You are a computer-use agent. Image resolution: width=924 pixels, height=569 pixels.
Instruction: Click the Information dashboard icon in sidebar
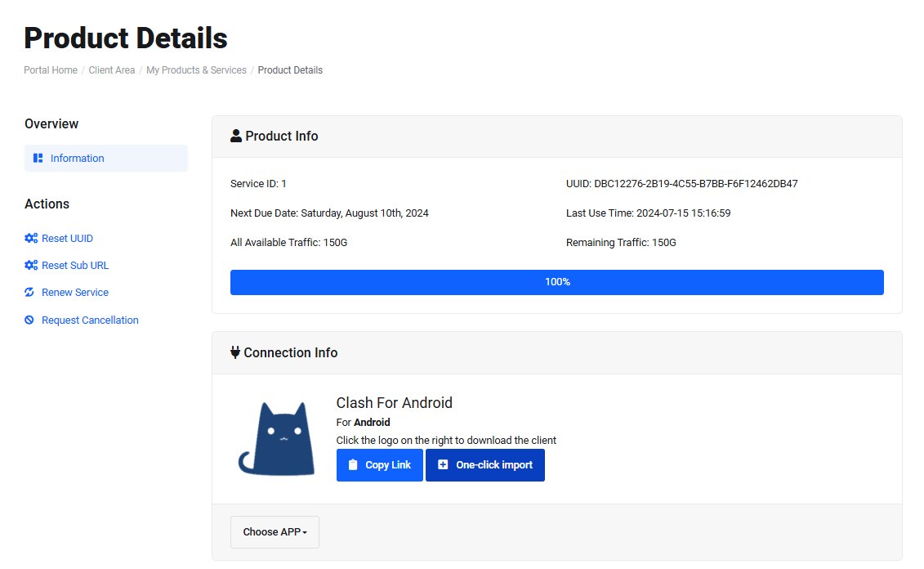[x=38, y=159]
